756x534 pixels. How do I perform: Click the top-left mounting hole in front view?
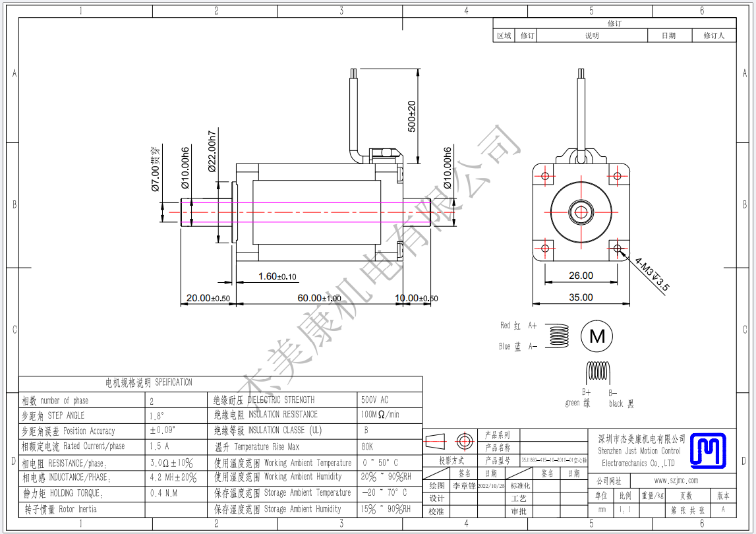[544, 175]
